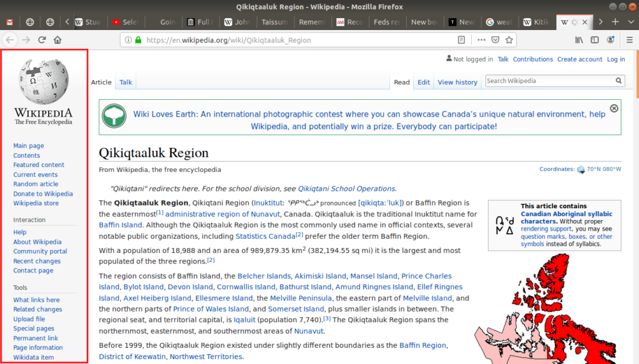This screenshot has height=364, width=639.
Task: Open Random article in sidebar
Action: (36, 184)
